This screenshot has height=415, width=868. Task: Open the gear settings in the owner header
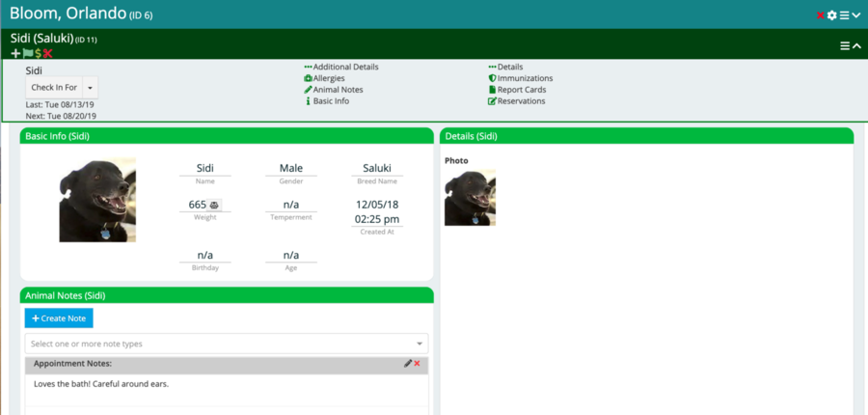(x=831, y=15)
